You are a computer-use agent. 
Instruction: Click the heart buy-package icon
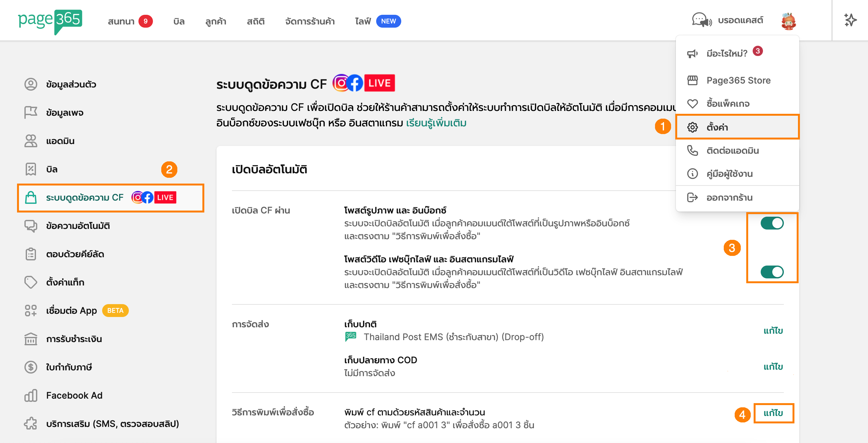(x=692, y=104)
